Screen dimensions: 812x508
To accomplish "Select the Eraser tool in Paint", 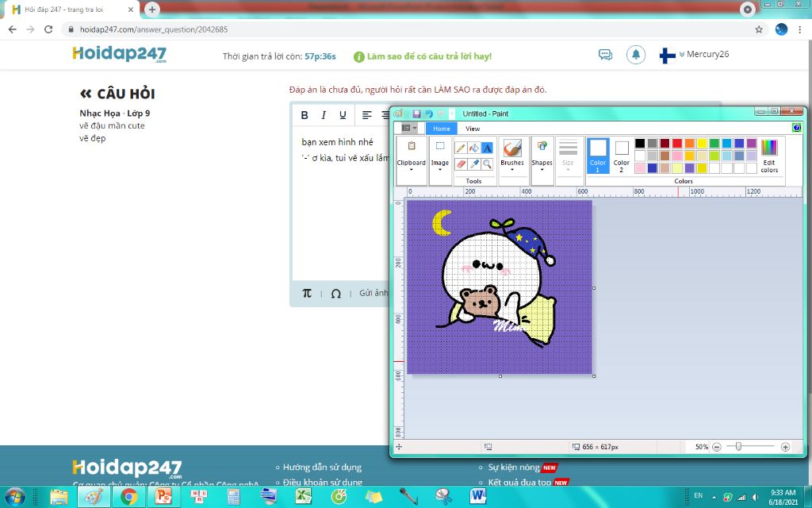I will click(461, 164).
